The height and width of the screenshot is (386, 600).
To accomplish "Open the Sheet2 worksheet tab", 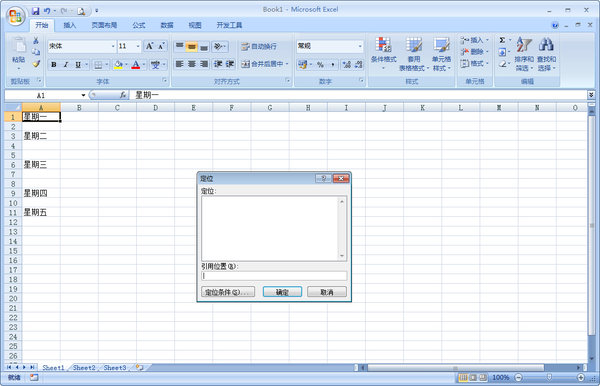I will click(84, 368).
